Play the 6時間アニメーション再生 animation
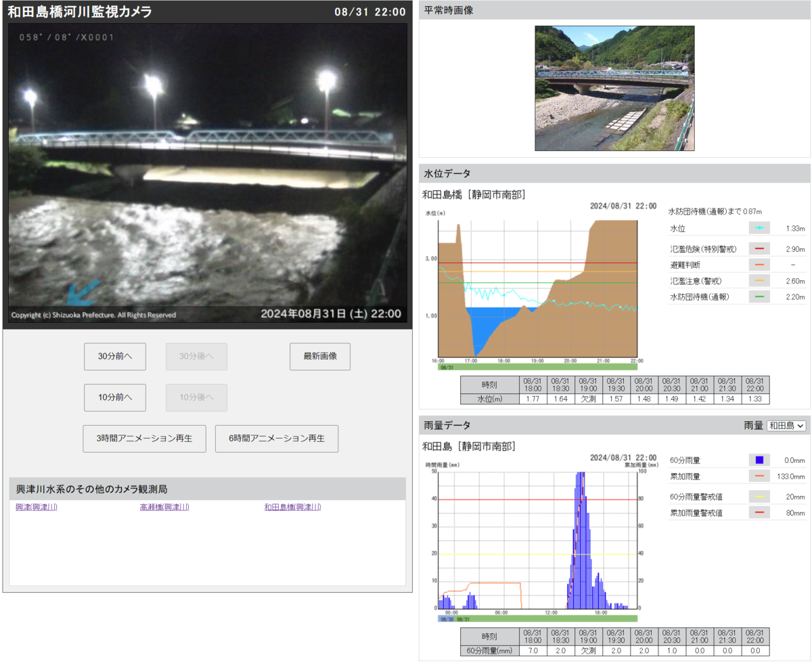This screenshot has height=664, width=812. point(277,439)
